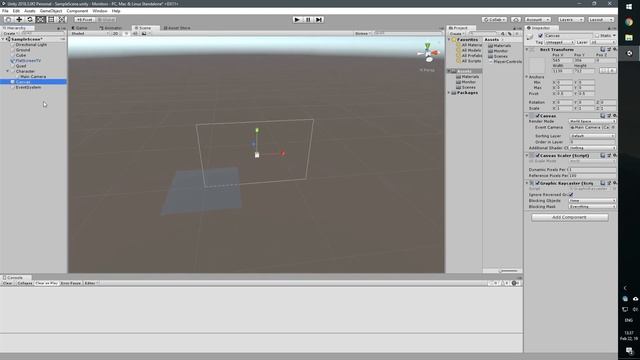The image size is (640, 360).
Task: Open Blocking Mask dropdown
Action: (592, 207)
